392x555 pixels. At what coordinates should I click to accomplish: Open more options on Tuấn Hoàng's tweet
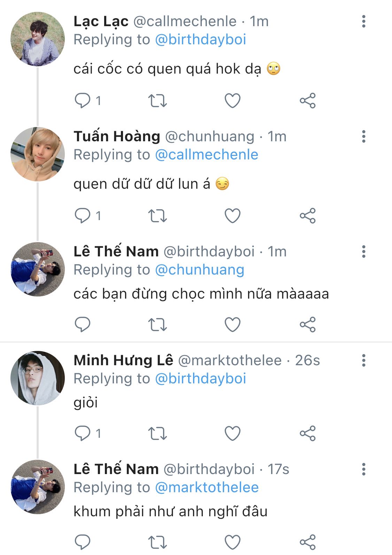pyautogui.click(x=363, y=136)
